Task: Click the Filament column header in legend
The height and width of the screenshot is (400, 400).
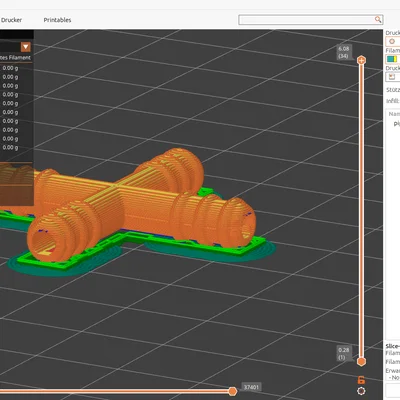Action: click(15, 58)
